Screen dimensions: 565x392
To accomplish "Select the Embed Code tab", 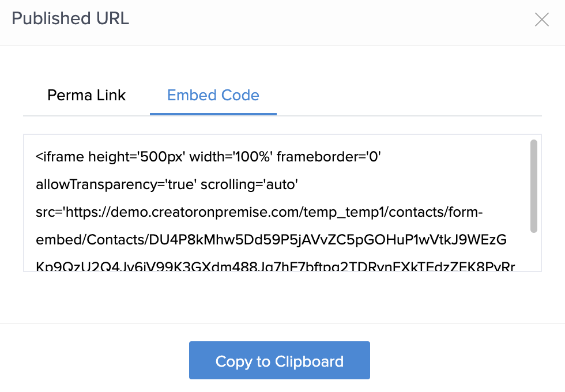I will pyautogui.click(x=213, y=95).
